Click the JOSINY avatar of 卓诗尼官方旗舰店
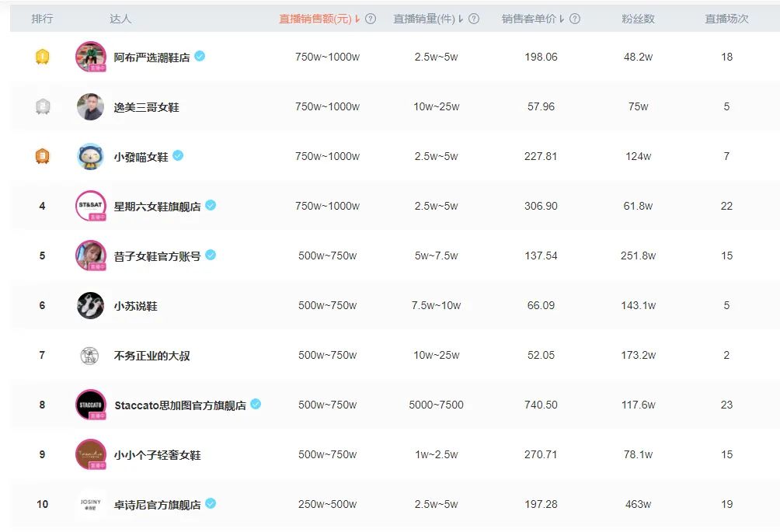The image size is (780, 532). click(89, 504)
